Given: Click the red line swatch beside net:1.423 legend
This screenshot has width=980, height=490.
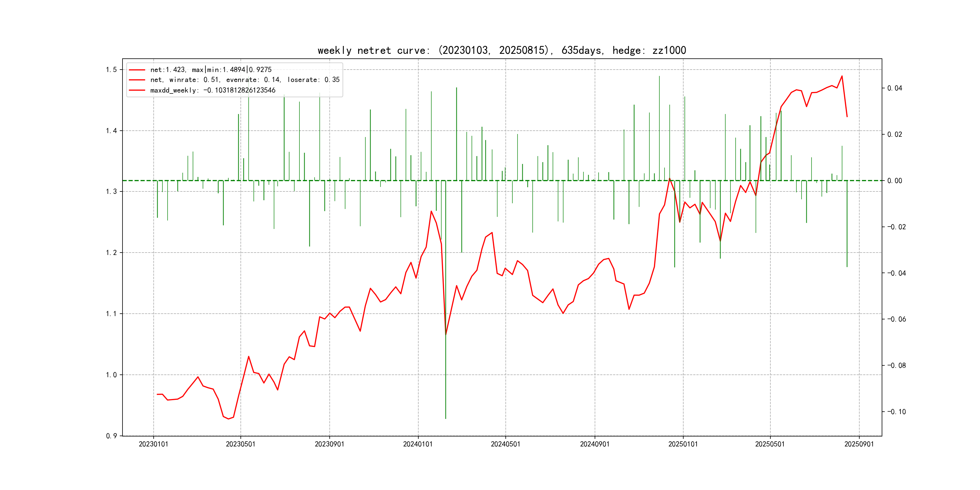Looking at the screenshot, I should (x=137, y=70).
